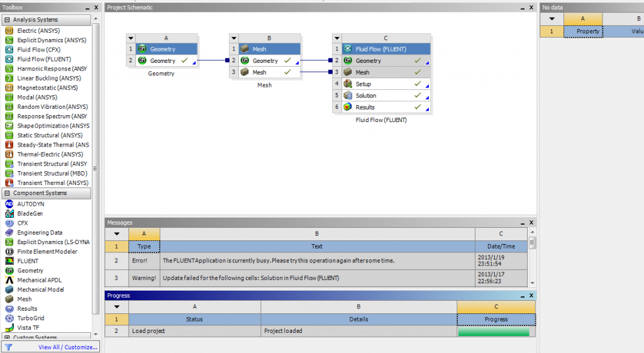
Task: Choose BladeGen component icon
Action: pyautogui.click(x=9, y=213)
